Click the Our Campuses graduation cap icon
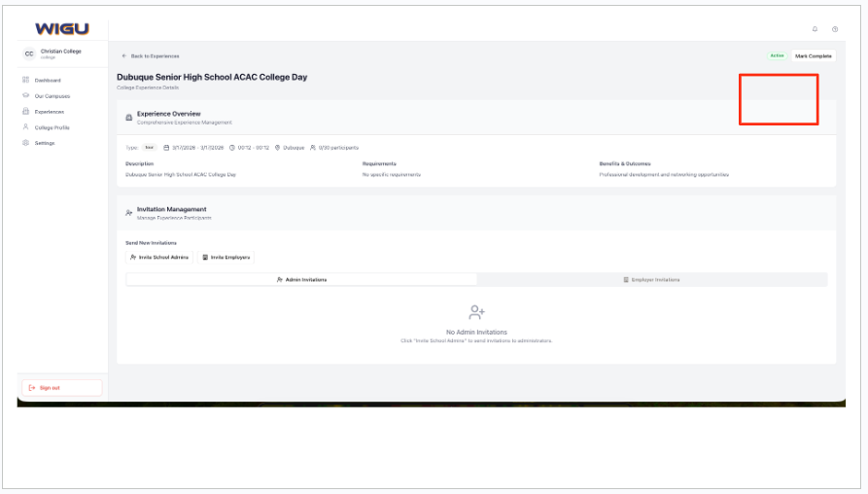868x494 pixels. point(25,95)
